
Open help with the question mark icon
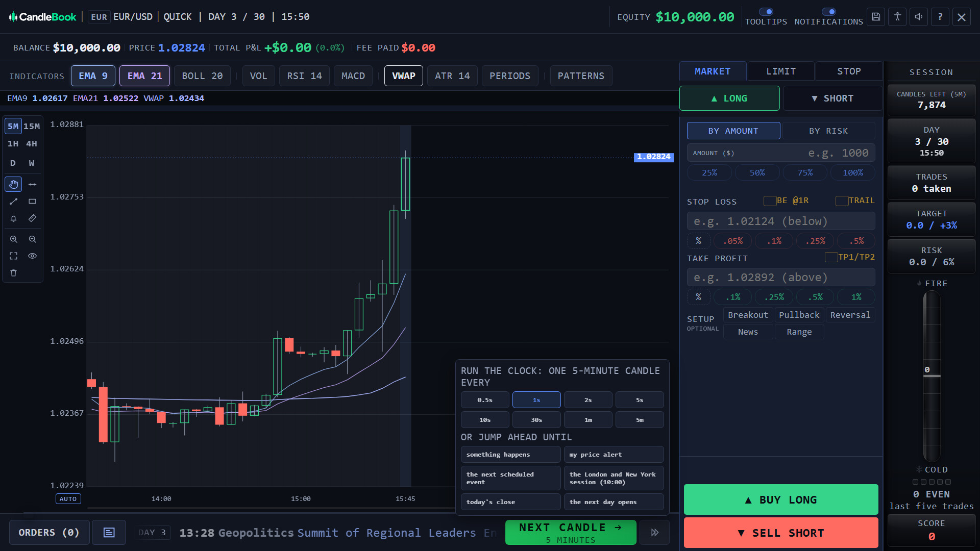(940, 17)
